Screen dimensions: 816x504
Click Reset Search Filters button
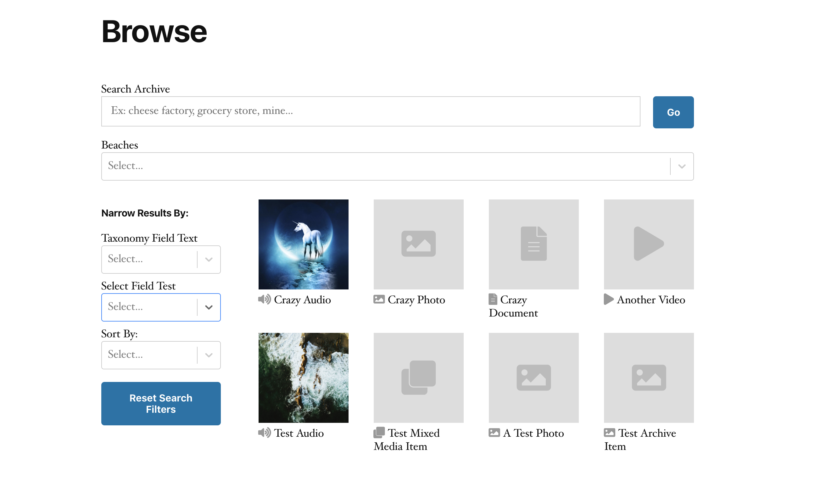pyautogui.click(x=161, y=403)
